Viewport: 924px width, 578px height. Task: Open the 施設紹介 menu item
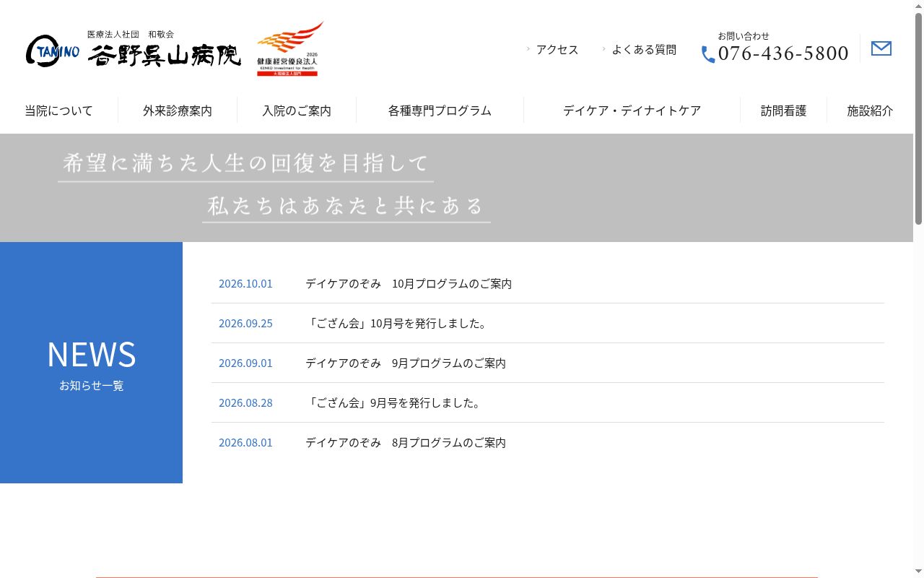(x=870, y=111)
